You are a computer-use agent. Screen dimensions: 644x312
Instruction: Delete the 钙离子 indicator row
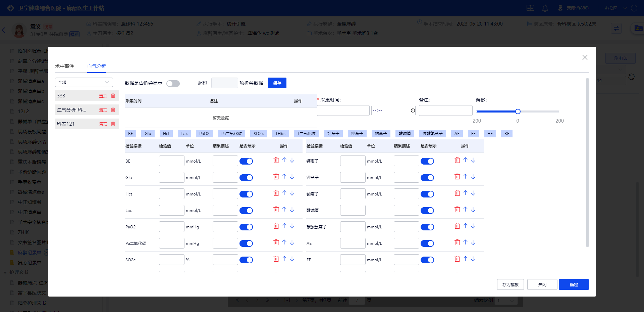[457, 160]
